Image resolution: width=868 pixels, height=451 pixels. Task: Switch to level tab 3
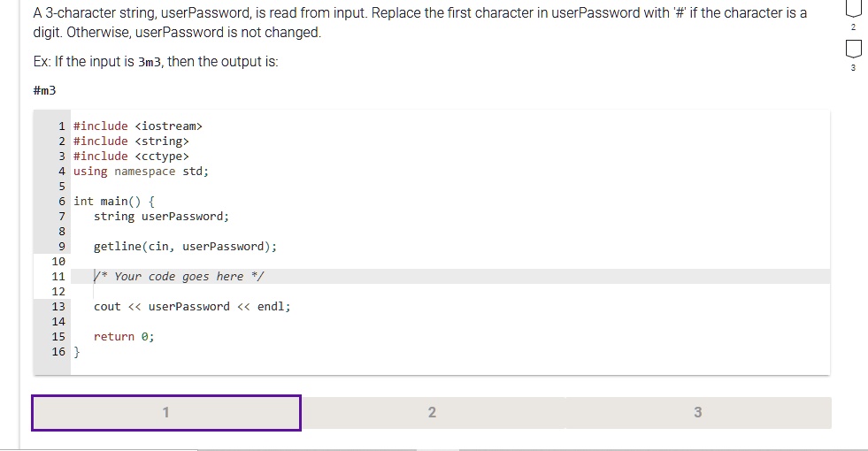697,413
